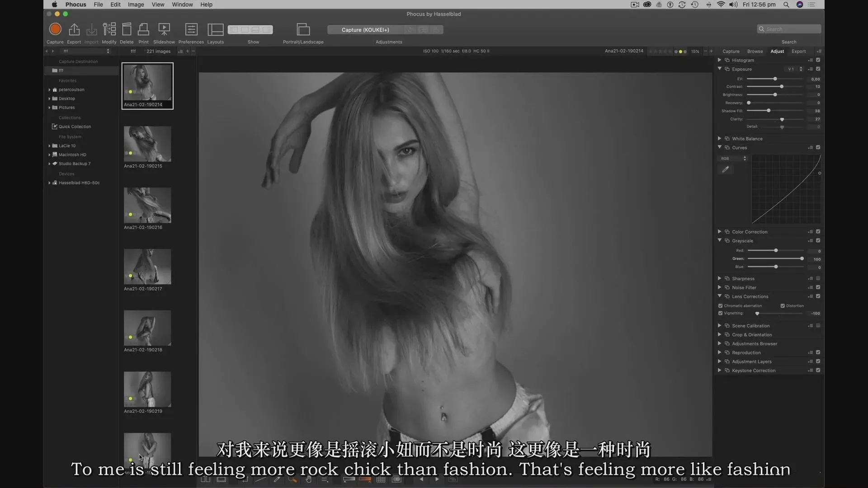Start the Slideshow from toolbar
This screenshot has height=488, width=868.
(164, 29)
